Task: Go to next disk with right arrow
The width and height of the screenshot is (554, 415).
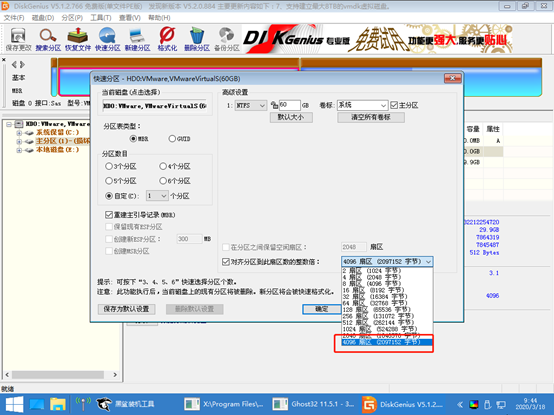Action: [22, 65]
